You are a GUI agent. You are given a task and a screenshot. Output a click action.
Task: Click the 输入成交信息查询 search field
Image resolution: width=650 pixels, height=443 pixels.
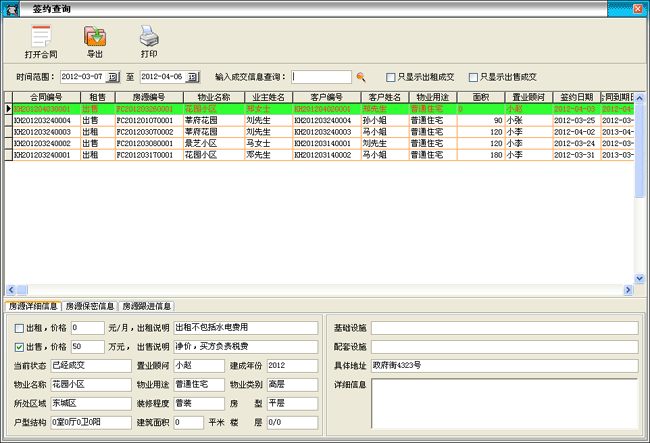pos(321,76)
